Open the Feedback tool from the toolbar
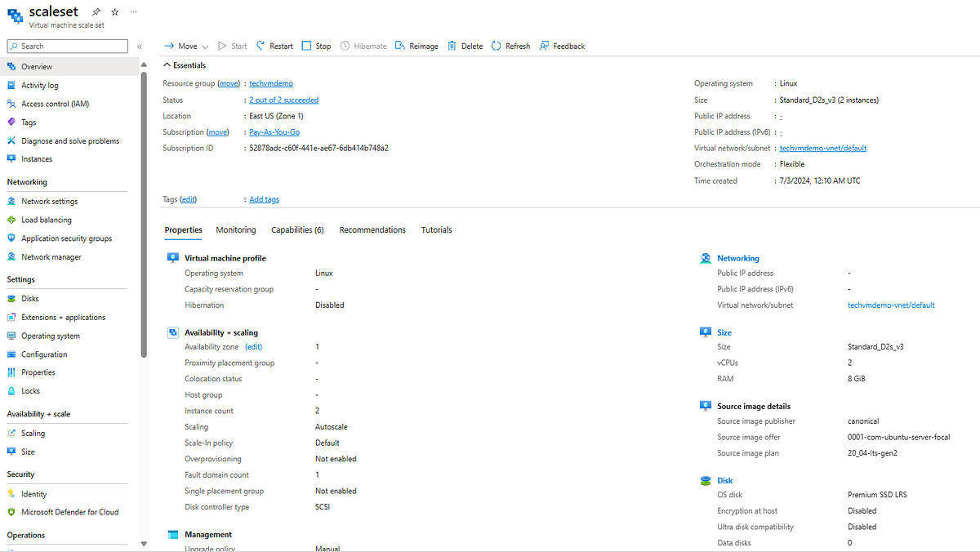980x552 pixels. [562, 46]
